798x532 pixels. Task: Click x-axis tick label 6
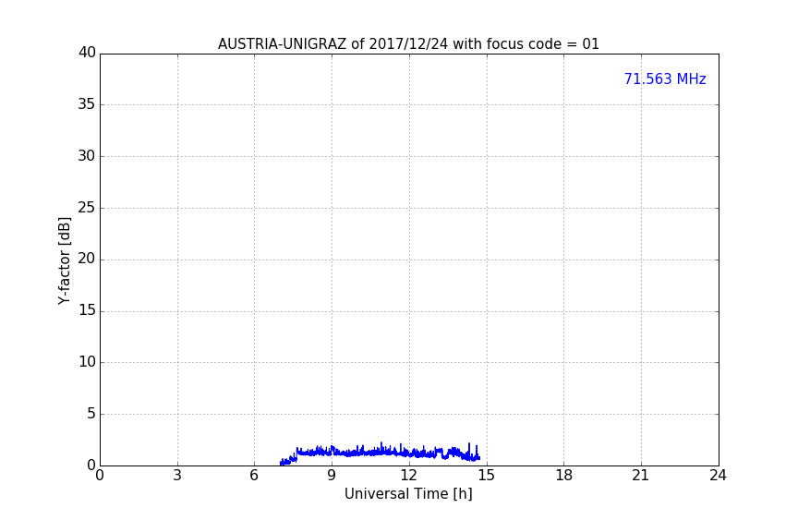[254, 476]
